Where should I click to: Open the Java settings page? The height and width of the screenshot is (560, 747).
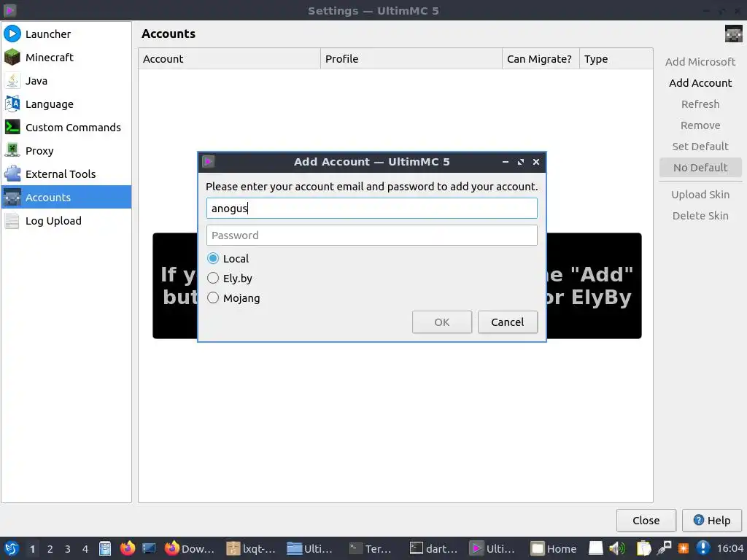coord(66,80)
